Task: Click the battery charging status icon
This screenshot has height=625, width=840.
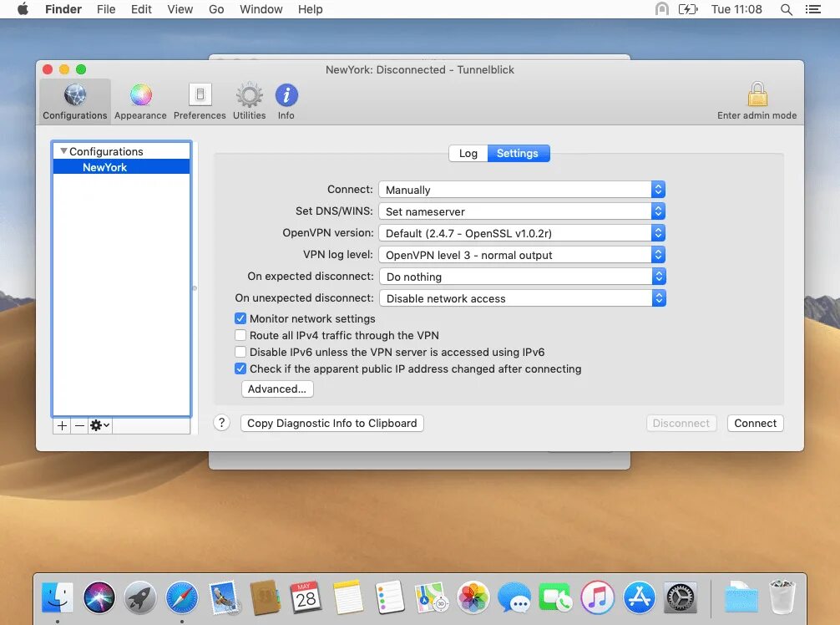Action: tap(688, 9)
